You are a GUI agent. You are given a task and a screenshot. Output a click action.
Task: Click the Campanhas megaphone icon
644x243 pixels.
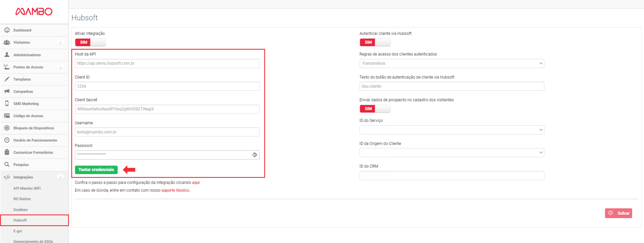coord(7,91)
